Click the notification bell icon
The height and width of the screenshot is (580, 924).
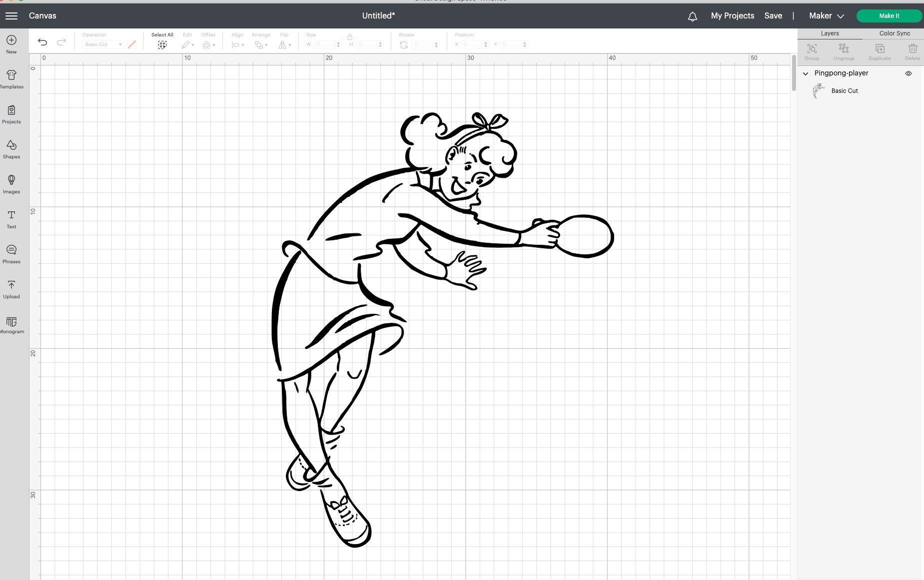(x=692, y=16)
